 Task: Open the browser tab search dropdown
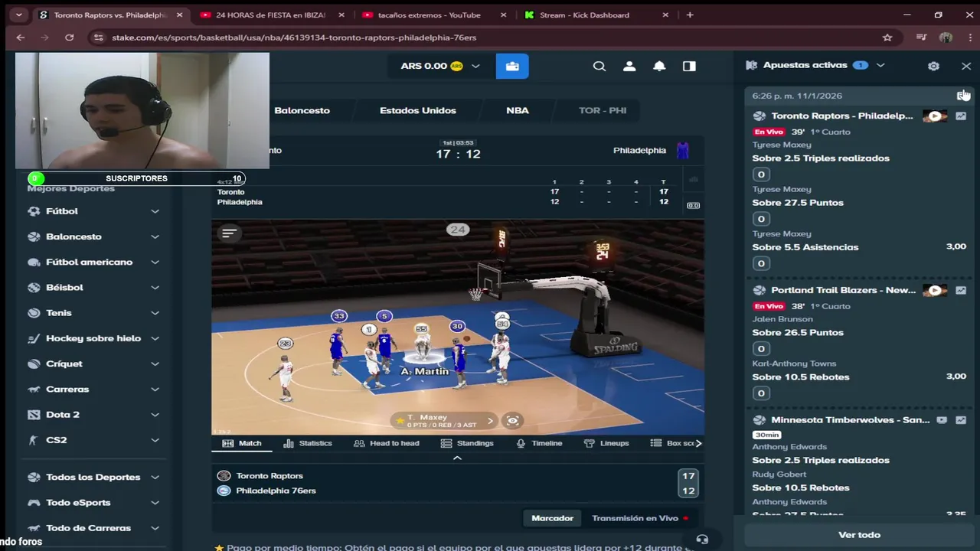pos(19,15)
